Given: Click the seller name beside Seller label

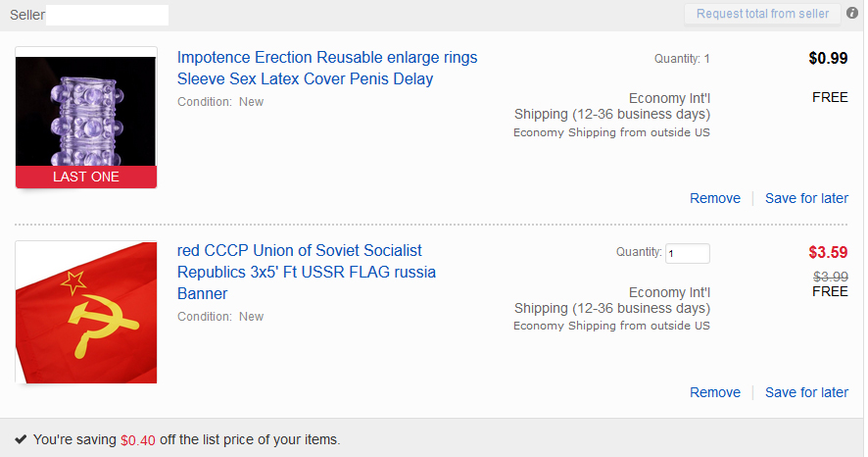Looking at the screenshot, I should point(107,15).
